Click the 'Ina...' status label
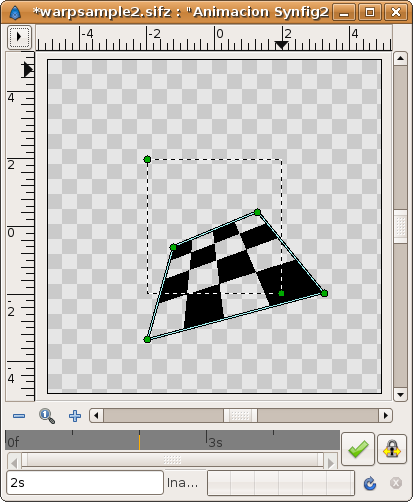 [182, 483]
